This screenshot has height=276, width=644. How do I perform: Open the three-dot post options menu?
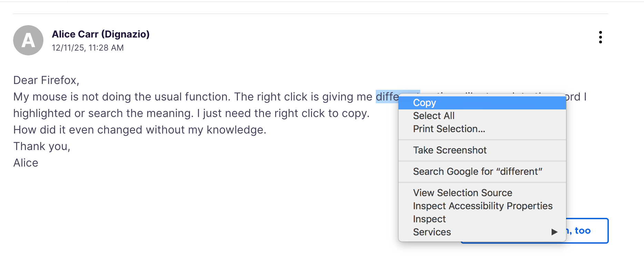click(x=600, y=37)
